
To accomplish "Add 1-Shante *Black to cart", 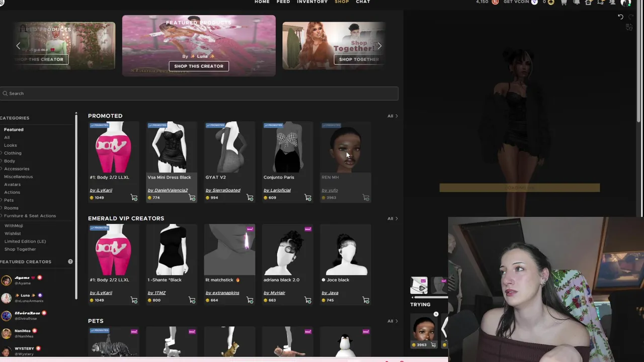I will coord(192,300).
